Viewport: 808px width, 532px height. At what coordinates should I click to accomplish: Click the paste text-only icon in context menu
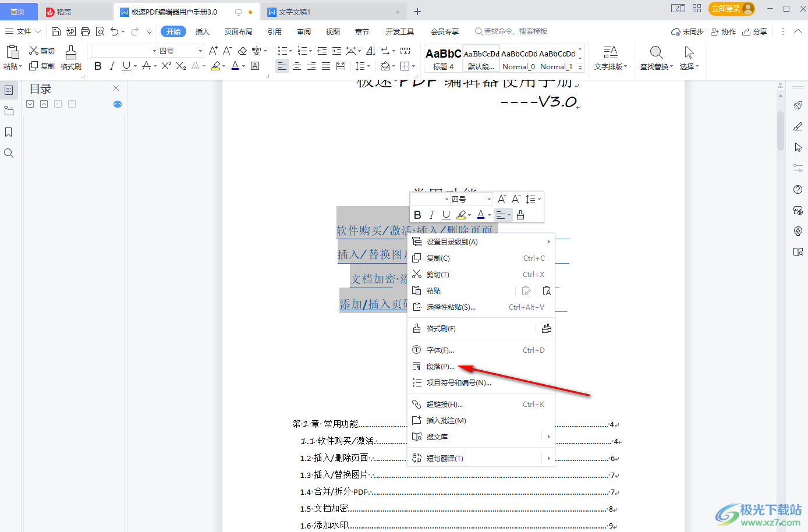547,290
